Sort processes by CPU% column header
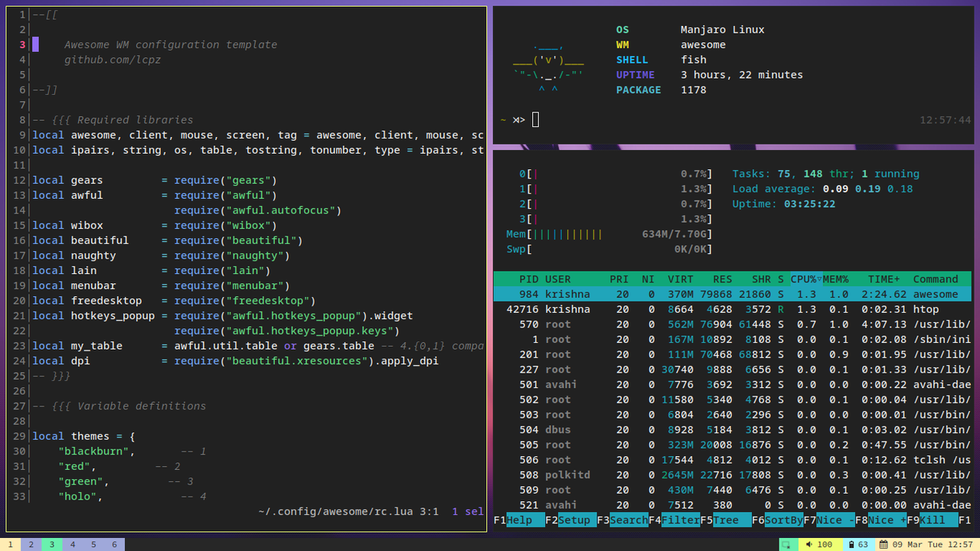980x551 pixels. coord(805,279)
